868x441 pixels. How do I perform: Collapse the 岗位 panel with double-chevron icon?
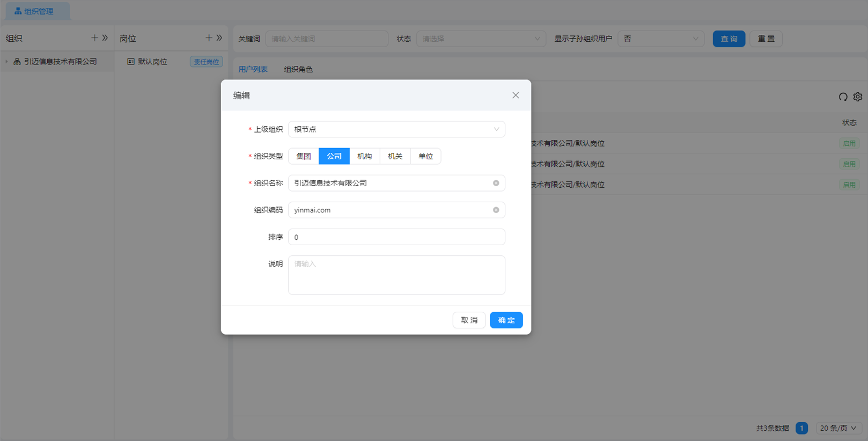coord(219,38)
